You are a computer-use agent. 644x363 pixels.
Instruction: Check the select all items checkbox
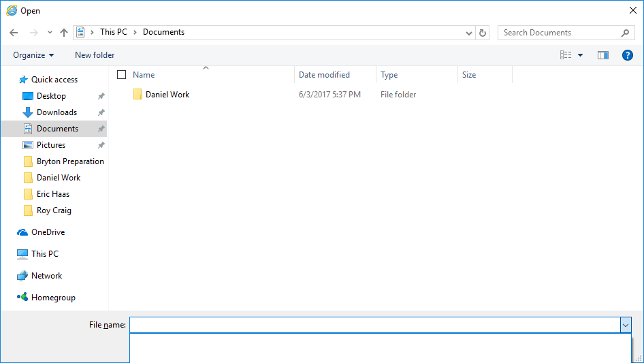[122, 75]
